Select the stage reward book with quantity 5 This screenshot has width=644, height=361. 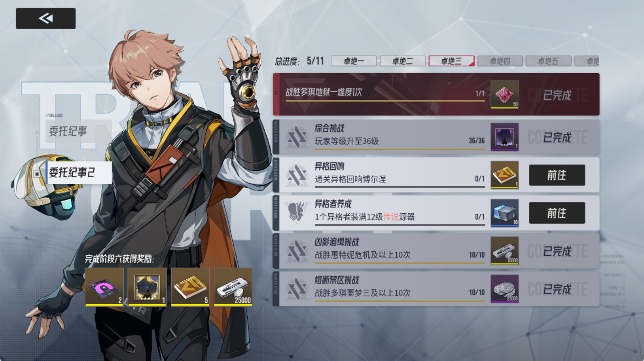(x=190, y=287)
